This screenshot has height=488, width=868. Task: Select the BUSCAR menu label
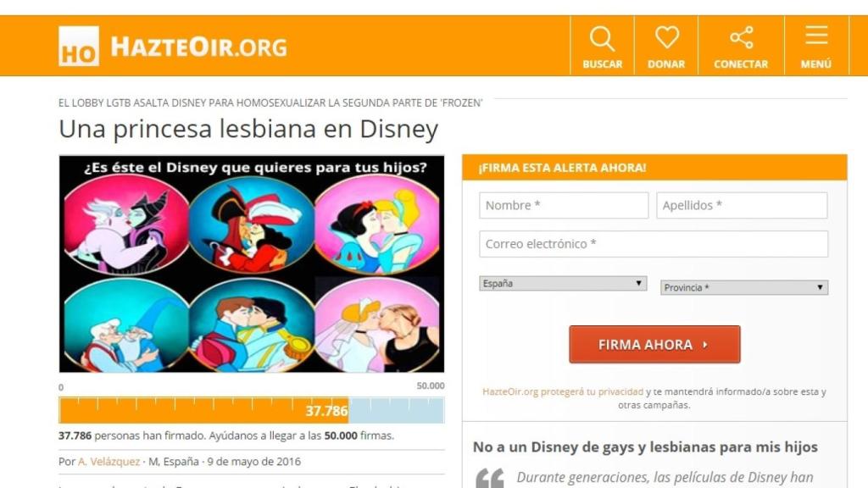pyautogui.click(x=603, y=64)
